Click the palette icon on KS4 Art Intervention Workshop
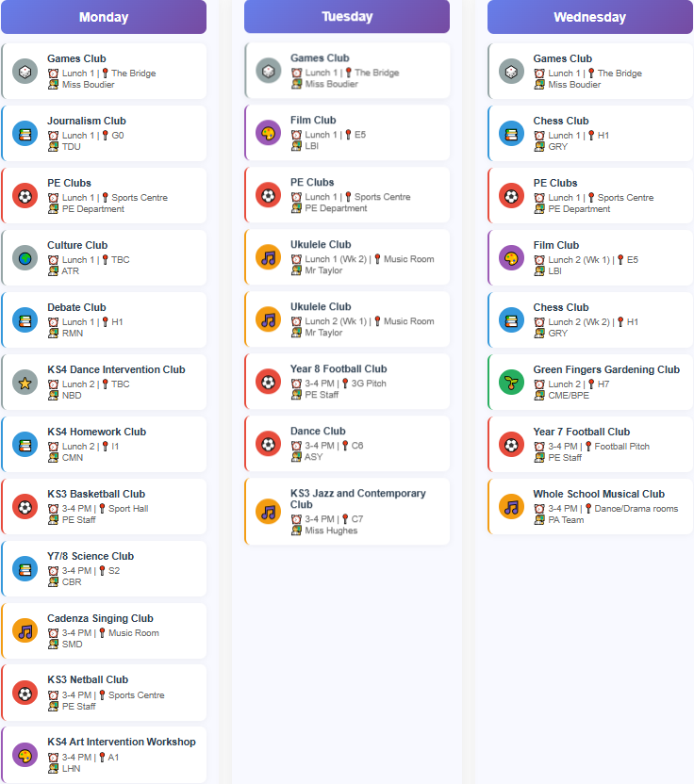The width and height of the screenshot is (694, 784). click(x=25, y=755)
